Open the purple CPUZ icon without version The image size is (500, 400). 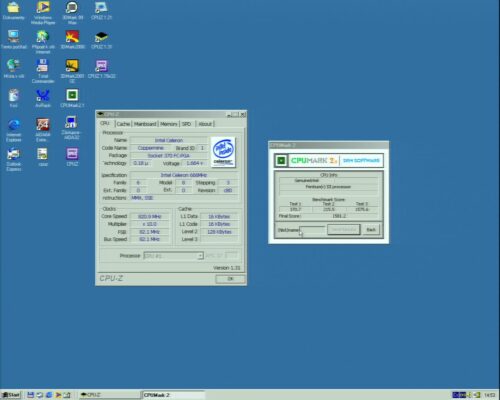point(72,157)
